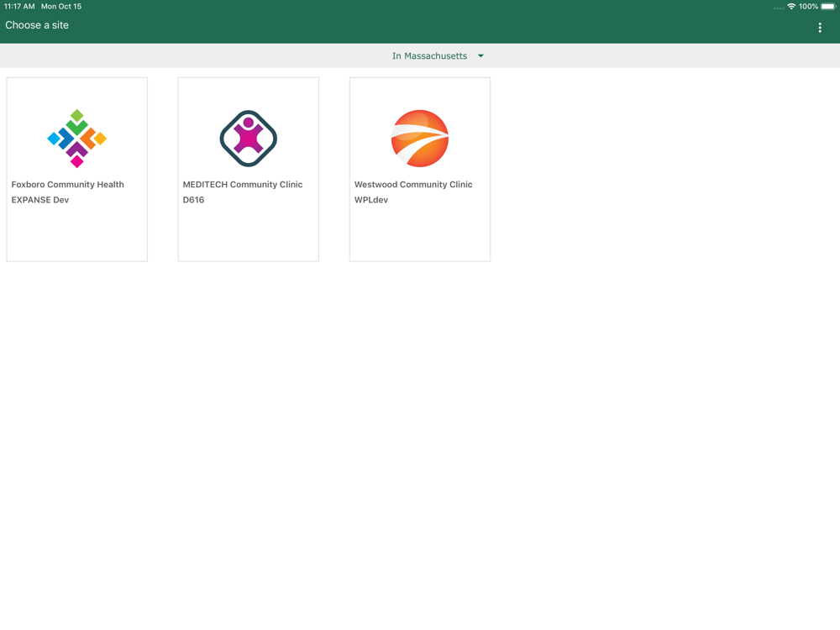Click the Foxboro Community Health colorful logo
840x630 pixels.
pos(77,139)
